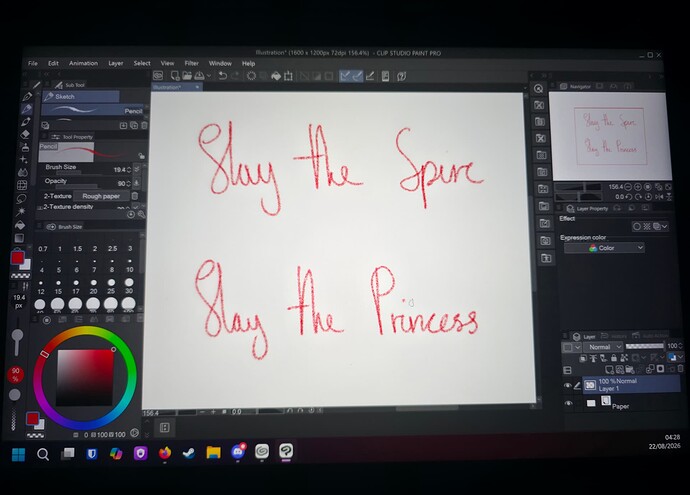Click Opacity value stepper arrows
Viewport: 690px width, 495px height.
click(x=128, y=183)
